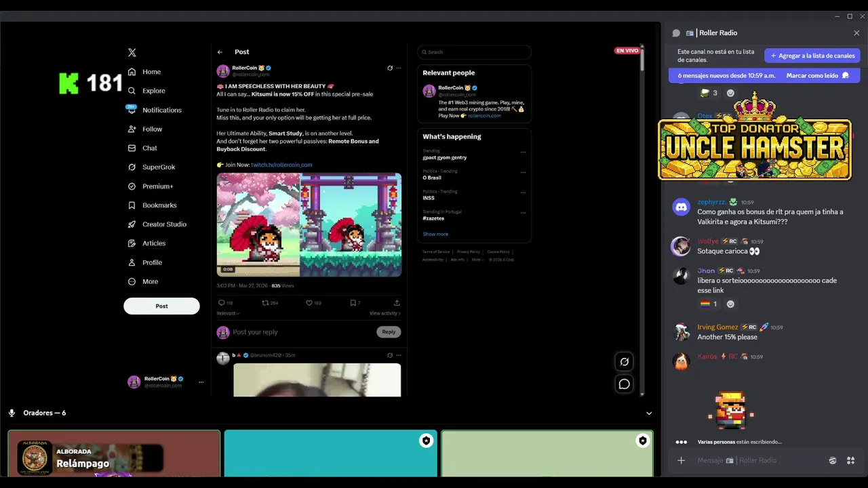Image resolution: width=868 pixels, height=488 pixels.
Task: Open Creator Studio
Action: coord(157,224)
